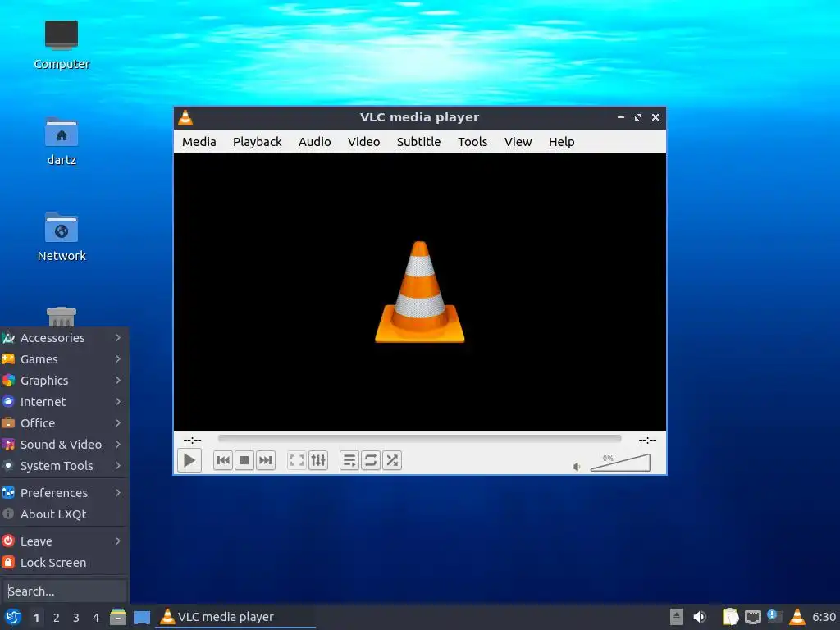Switch to desktop 4

click(96, 618)
